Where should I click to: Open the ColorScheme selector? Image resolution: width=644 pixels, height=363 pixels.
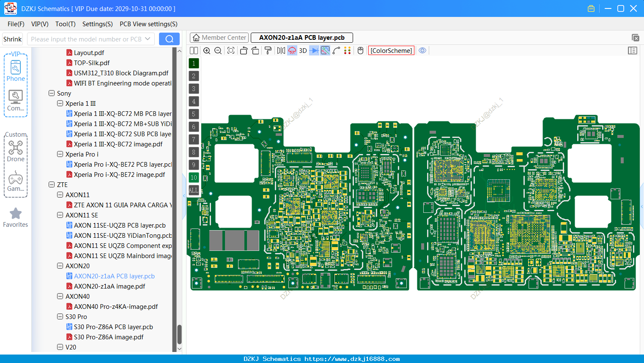tap(391, 50)
